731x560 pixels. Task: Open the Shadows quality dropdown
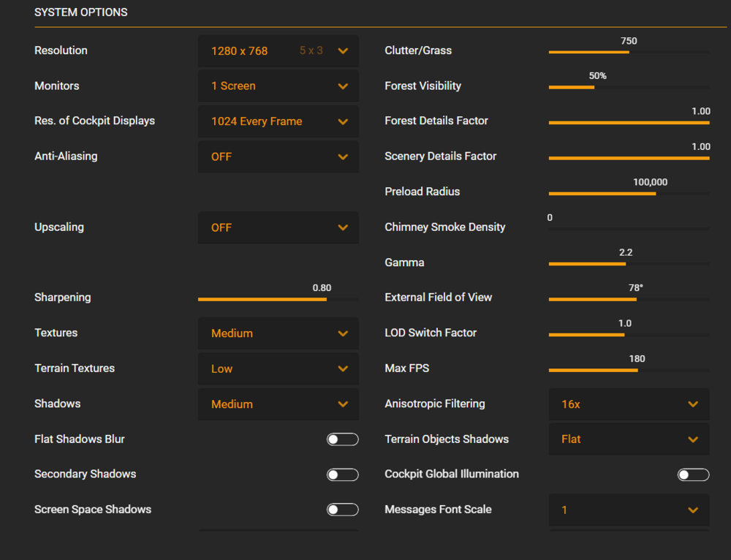278,404
